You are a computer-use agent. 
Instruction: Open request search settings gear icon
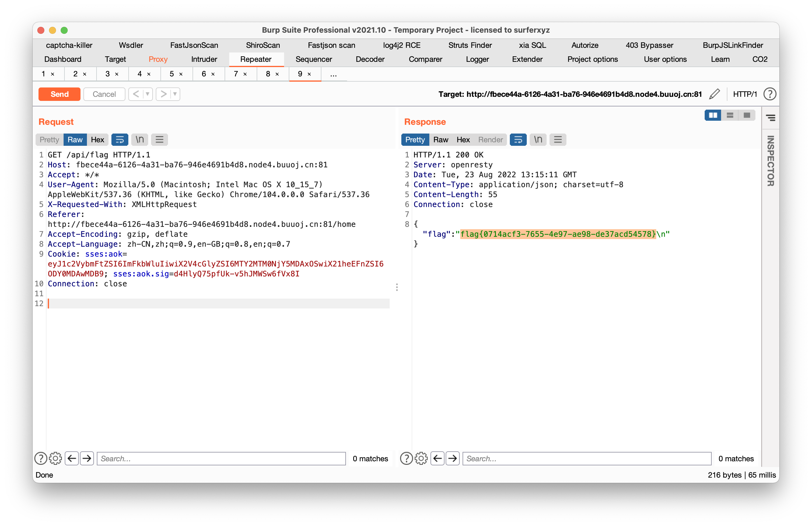click(55, 458)
